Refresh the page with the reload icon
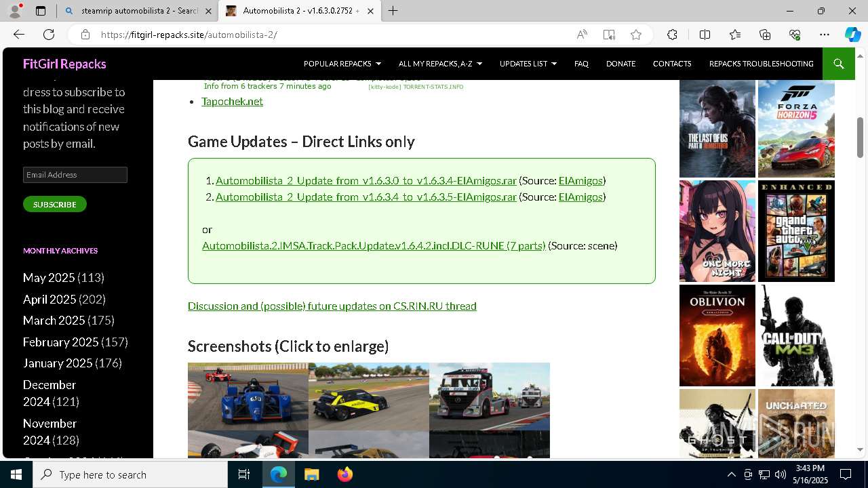The width and height of the screenshot is (868, 488). coord(49,35)
